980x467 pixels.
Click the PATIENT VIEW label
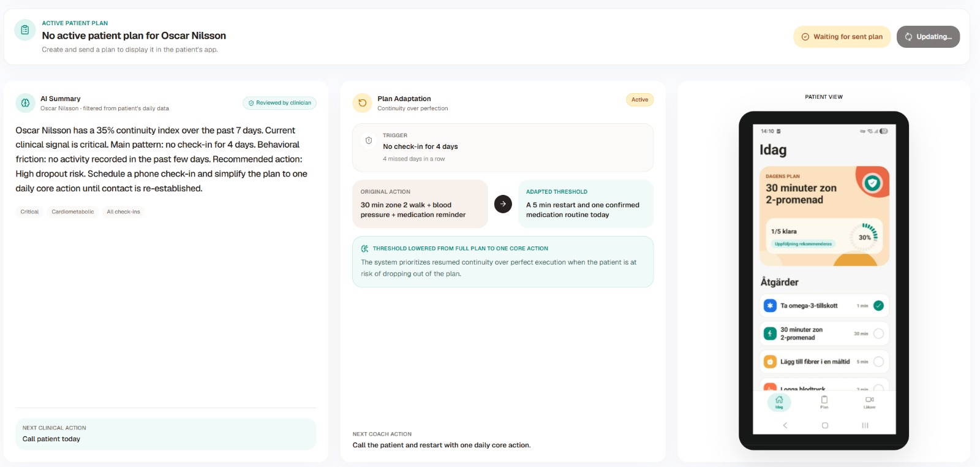pyautogui.click(x=824, y=97)
